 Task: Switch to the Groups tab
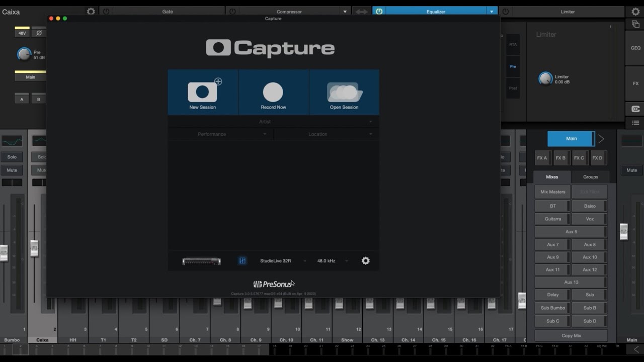coord(591,177)
